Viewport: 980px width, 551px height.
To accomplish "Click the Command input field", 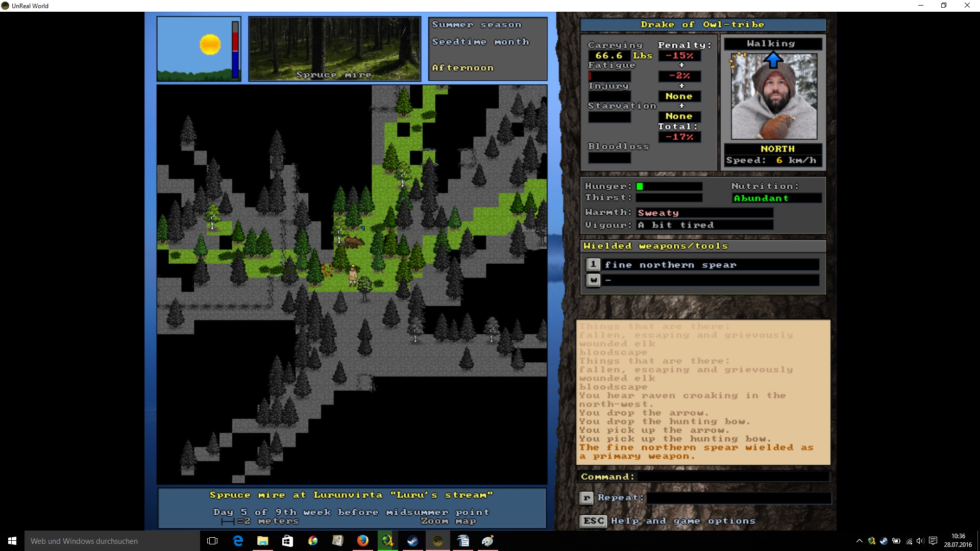I will 733,477.
